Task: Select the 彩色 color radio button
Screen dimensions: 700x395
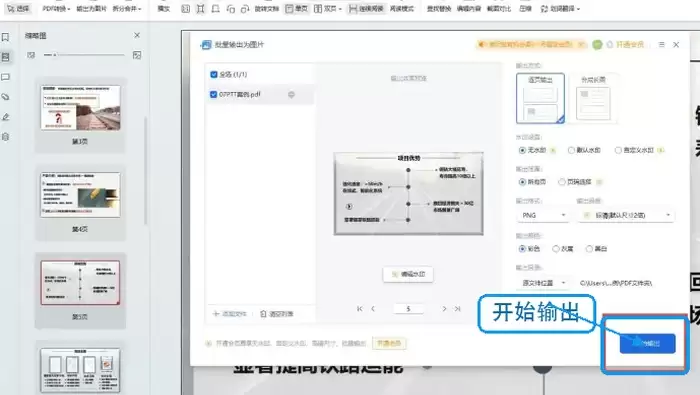Action: click(522, 249)
